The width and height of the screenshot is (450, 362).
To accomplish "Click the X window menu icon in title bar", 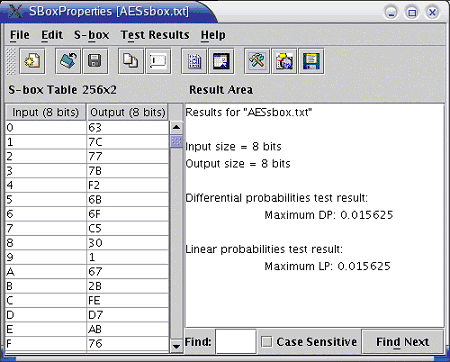I will tap(15, 12).
